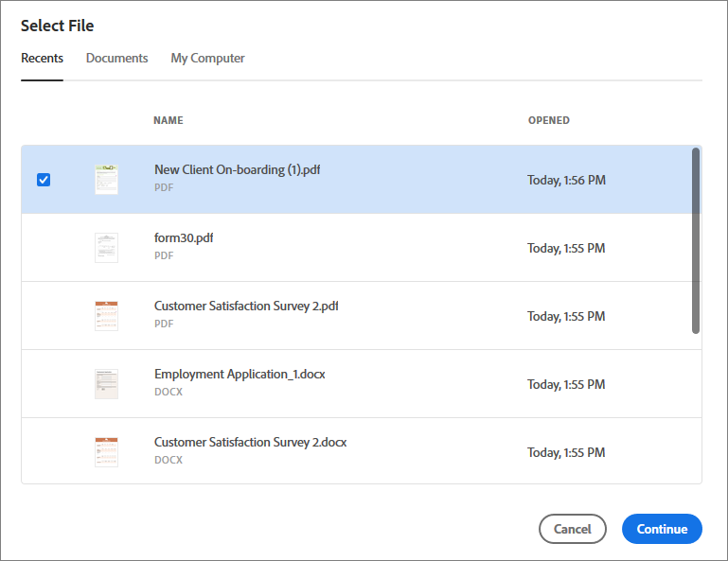This screenshot has height=561, width=728.
Task: Click the Customer Satisfaction Survey 2.docx thumbnail icon
Action: [106, 452]
